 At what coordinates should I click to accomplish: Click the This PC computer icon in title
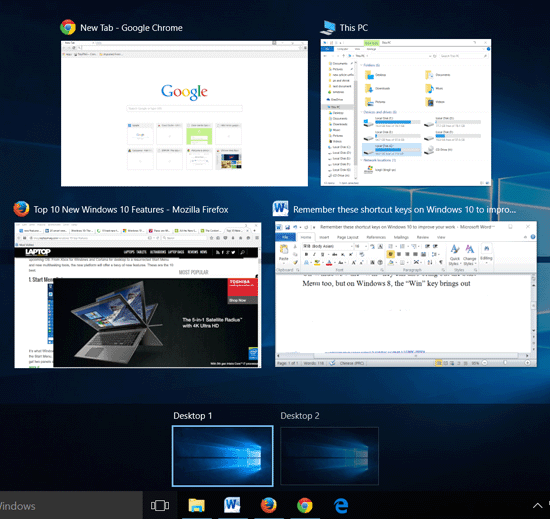point(328,27)
